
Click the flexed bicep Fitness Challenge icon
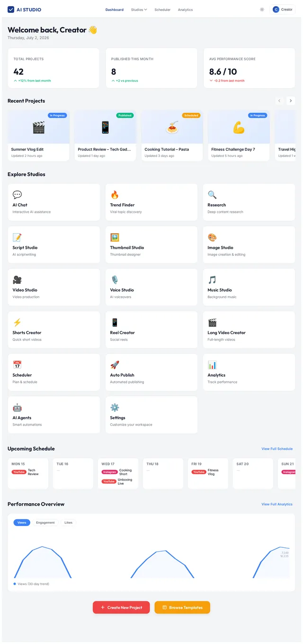pyautogui.click(x=239, y=127)
